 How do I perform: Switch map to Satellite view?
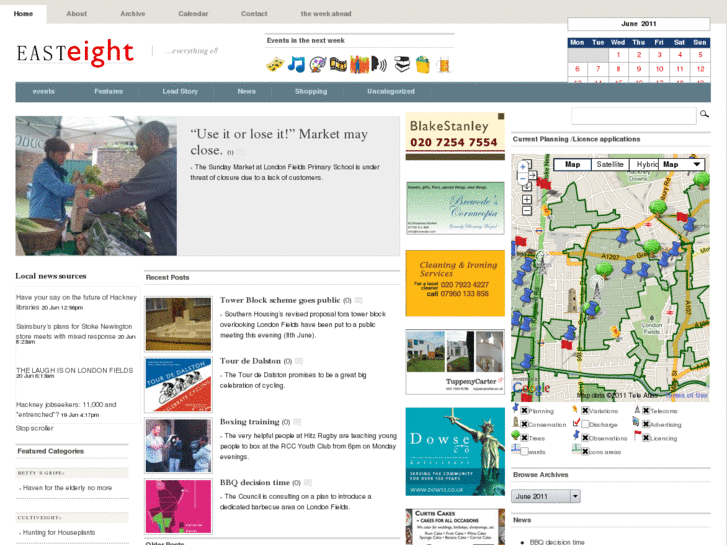tap(610, 165)
